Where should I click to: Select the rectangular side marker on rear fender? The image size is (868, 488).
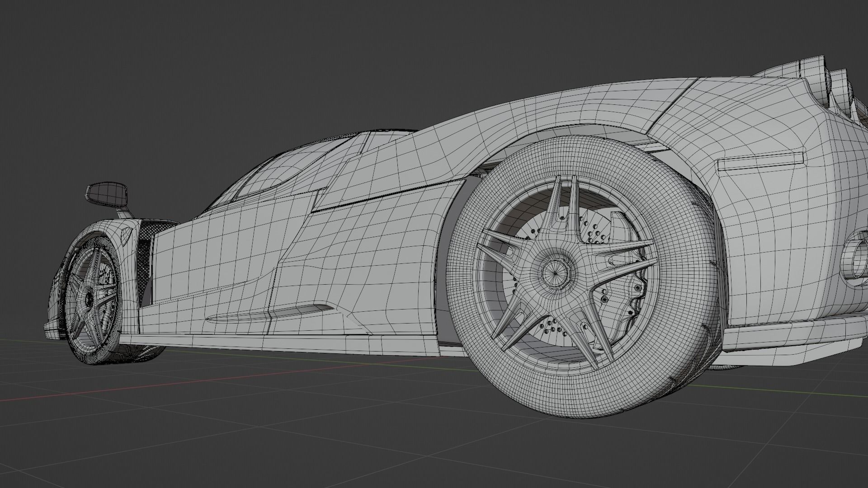click(760, 161)
